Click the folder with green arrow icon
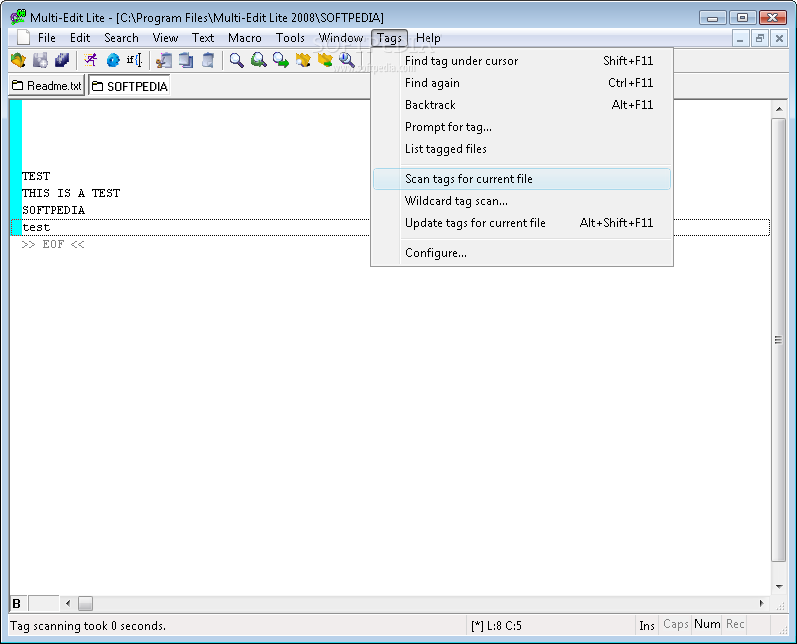This screenshot has height=644, width=797. 325,60
